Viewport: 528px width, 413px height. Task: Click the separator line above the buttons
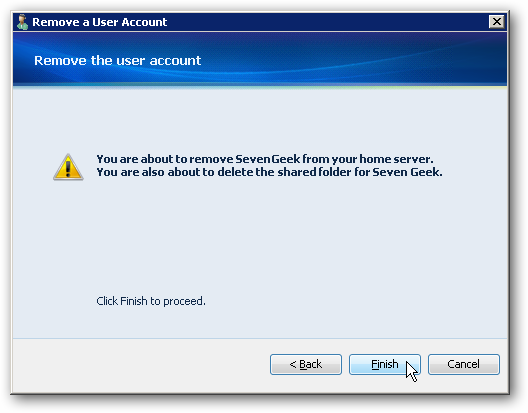coord(260,338)
